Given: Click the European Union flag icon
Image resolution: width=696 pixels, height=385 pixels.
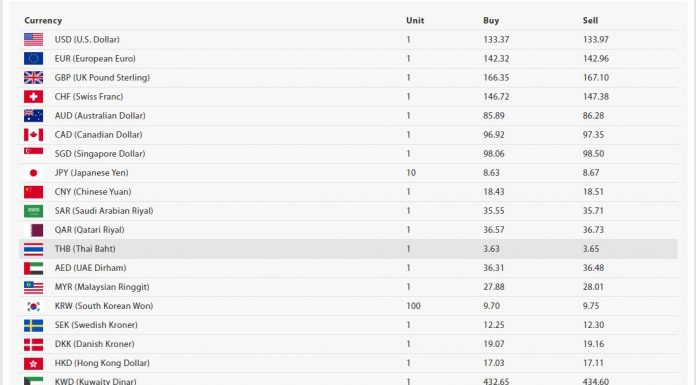Looking at the screenshot, I should click(33, 59).
